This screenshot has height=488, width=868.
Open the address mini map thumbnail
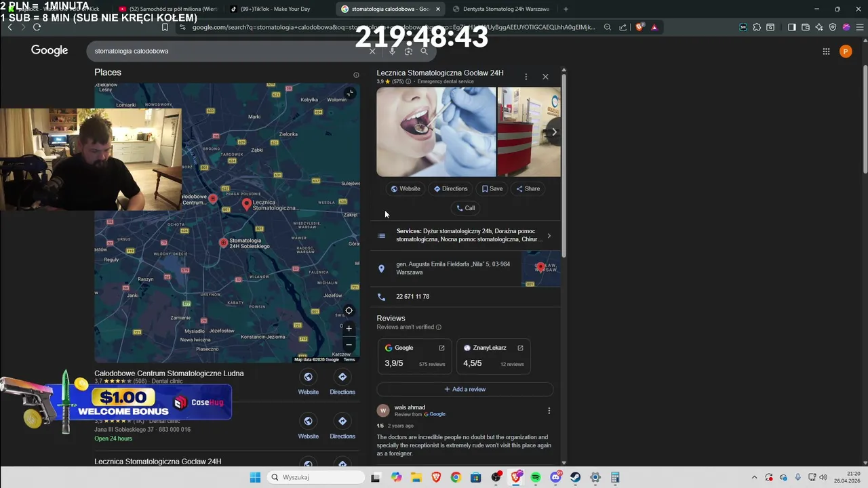(x=541, y=268)
